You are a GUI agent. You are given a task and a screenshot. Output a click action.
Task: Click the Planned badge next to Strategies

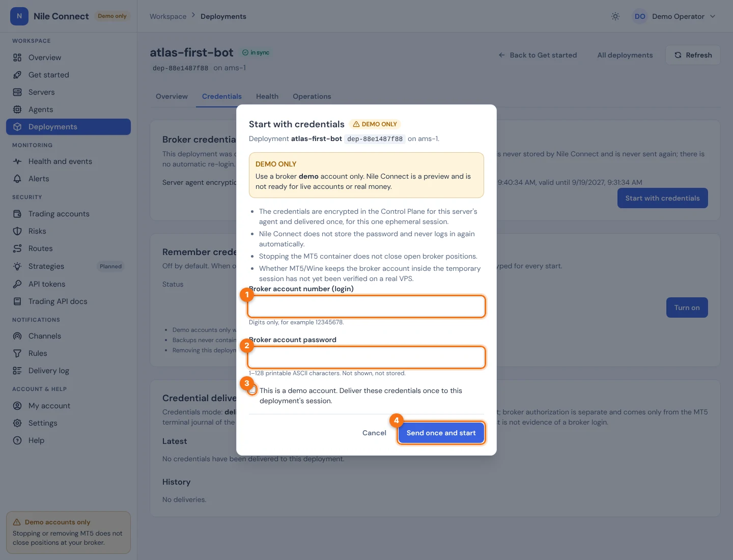[110, 266]
